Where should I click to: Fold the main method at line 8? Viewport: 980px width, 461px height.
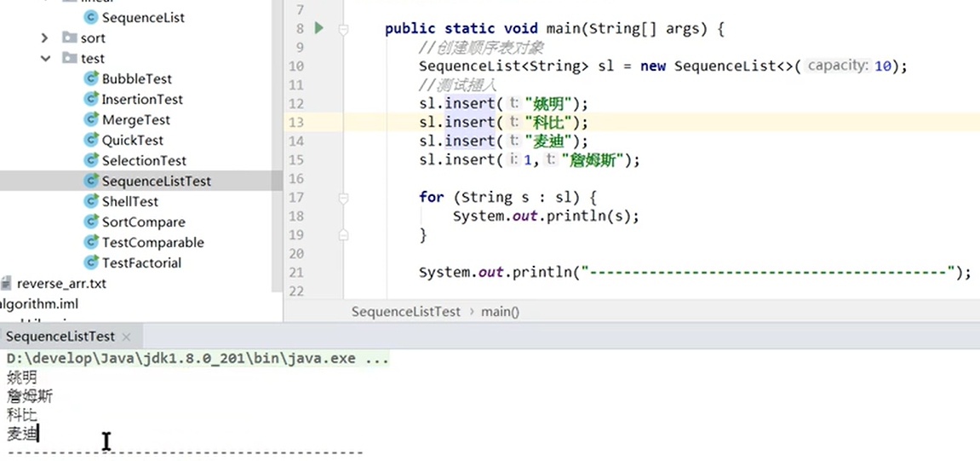(343, 29)
